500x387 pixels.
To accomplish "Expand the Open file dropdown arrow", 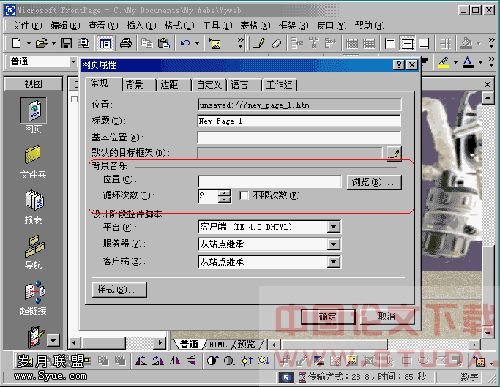I will (53, 43).
